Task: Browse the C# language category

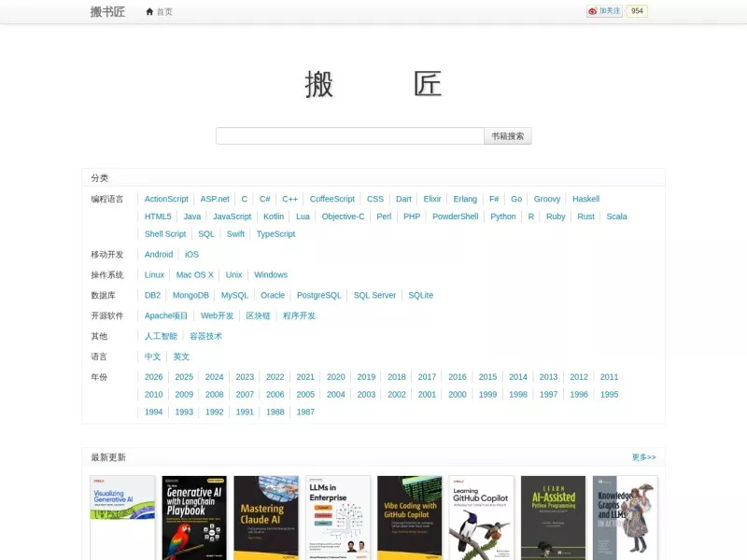Action: (265, 199)
